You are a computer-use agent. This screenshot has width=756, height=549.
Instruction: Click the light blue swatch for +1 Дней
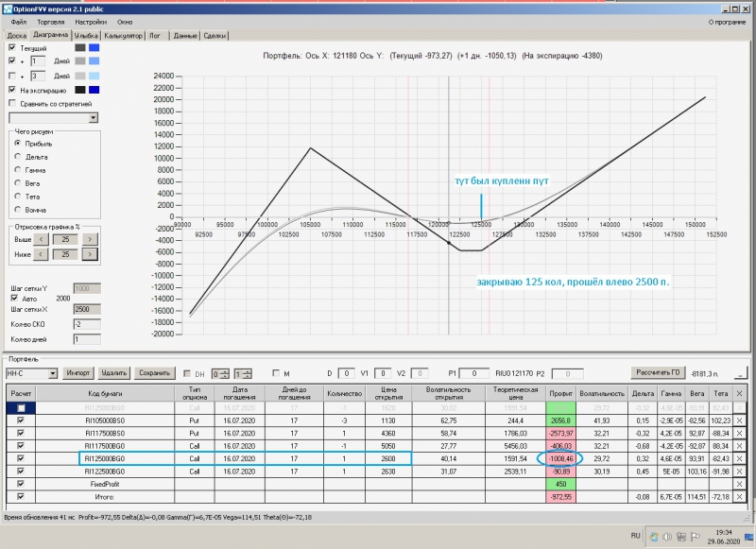tap(94, 60)
